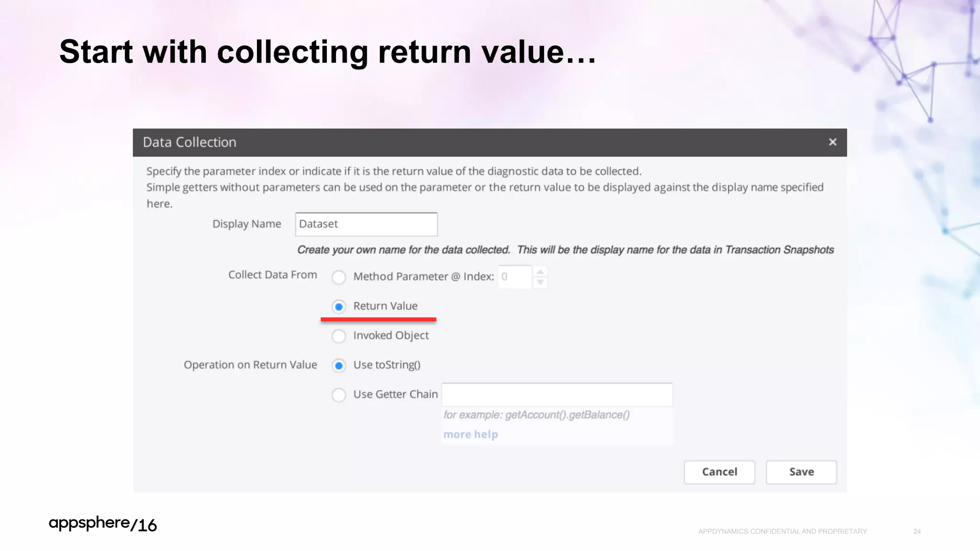Viewport: 980px width, 551px height.
Task: Click the getAccount().getBalance() example hint
Action: [x=536, y=415]
